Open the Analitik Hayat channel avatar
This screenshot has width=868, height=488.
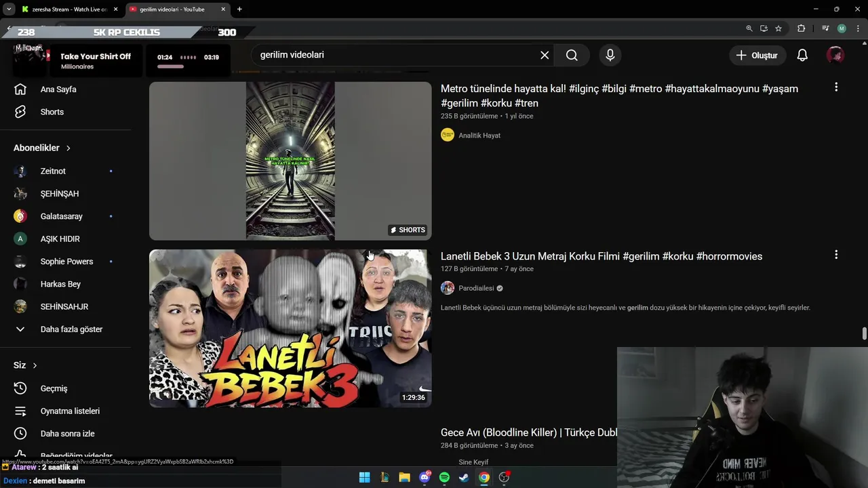pos(448,135)
